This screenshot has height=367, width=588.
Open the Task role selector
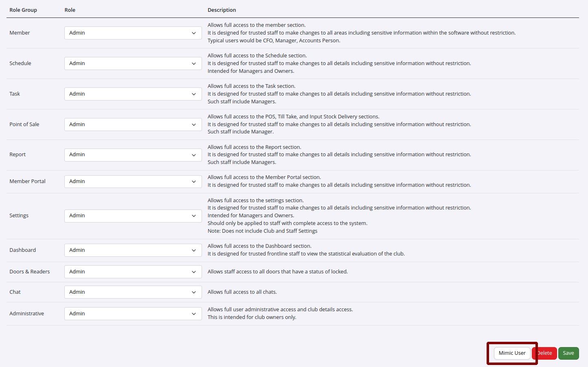point(133,94)
